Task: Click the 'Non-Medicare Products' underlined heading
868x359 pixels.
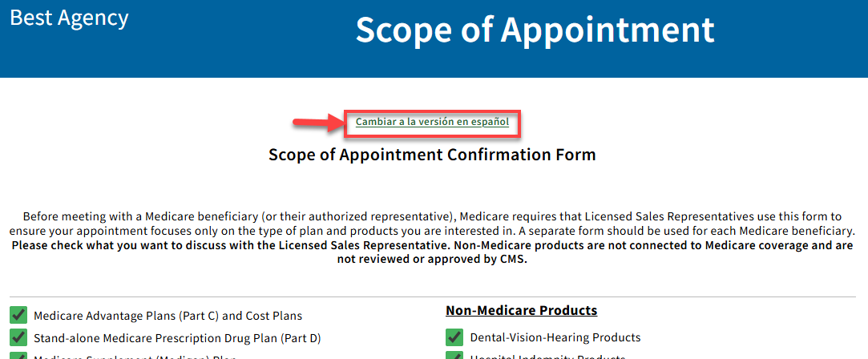Action: [x=521, y=310]
